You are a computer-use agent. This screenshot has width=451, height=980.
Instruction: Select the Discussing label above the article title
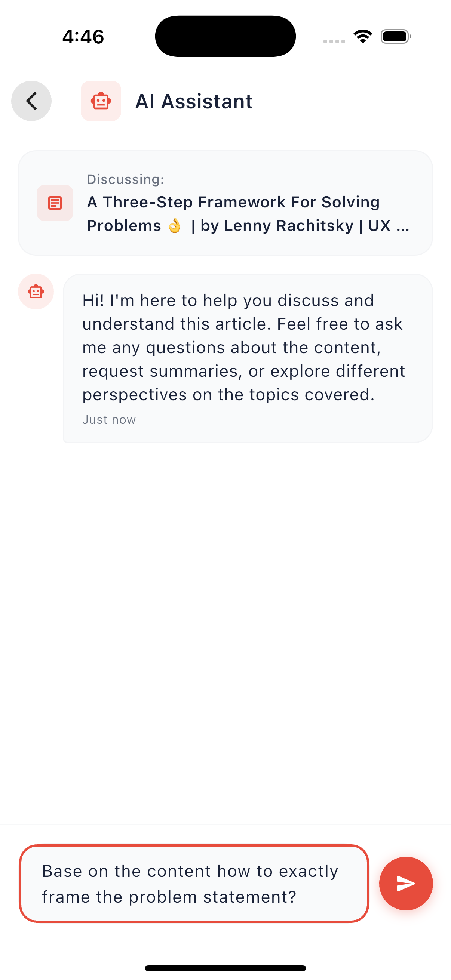126,179
